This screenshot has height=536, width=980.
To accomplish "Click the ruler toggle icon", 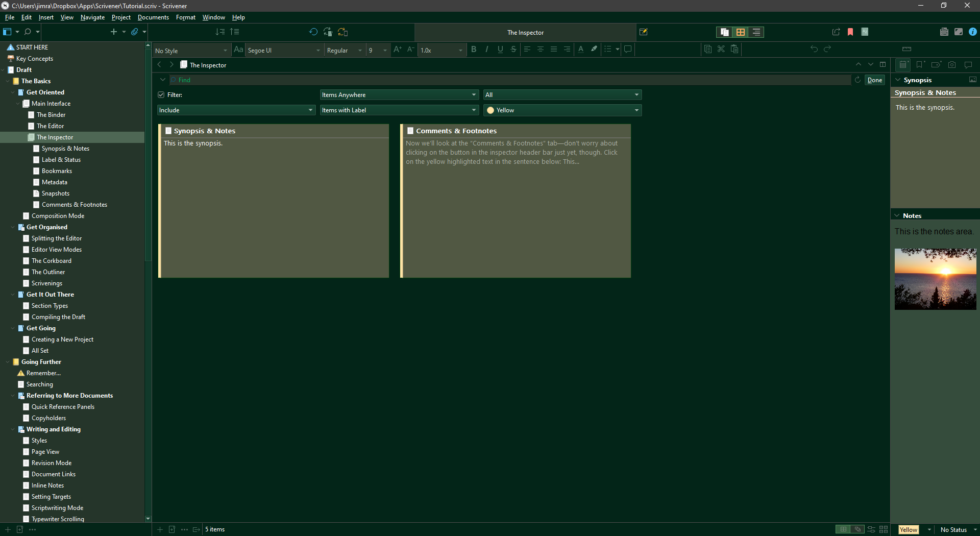I will 906,49.
